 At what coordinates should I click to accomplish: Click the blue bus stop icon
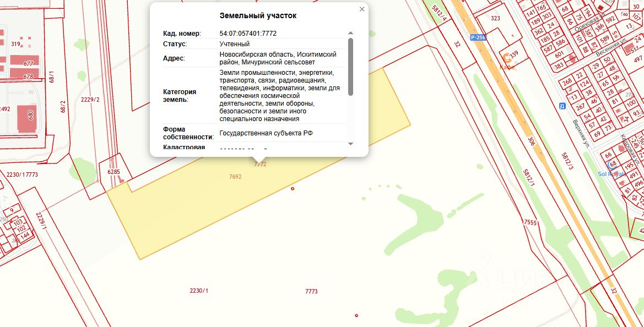click(562, 106)
